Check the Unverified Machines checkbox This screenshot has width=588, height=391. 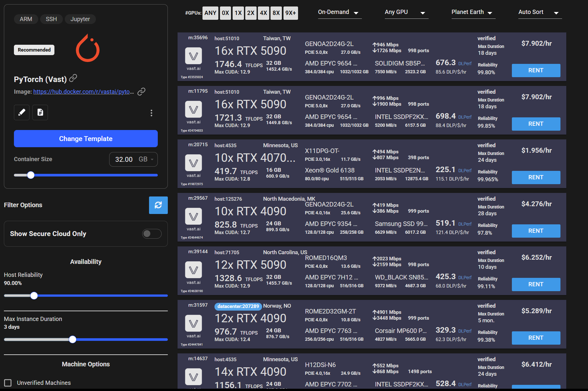click(8, 383)
